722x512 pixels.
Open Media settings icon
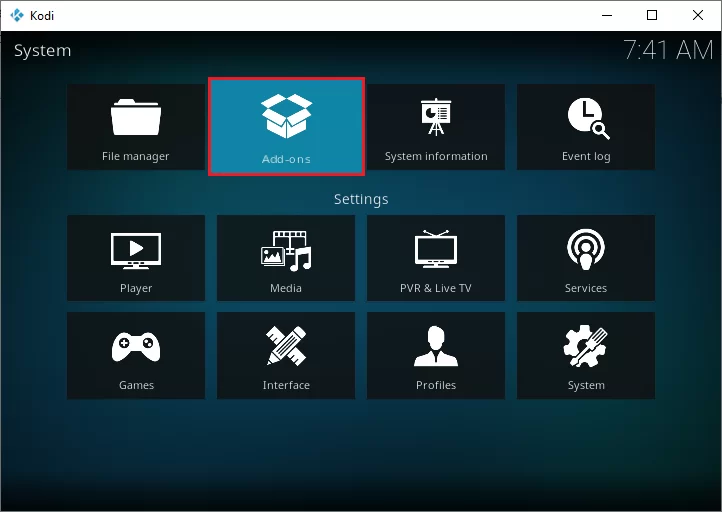pyautogui.click(x=286, y=251)
